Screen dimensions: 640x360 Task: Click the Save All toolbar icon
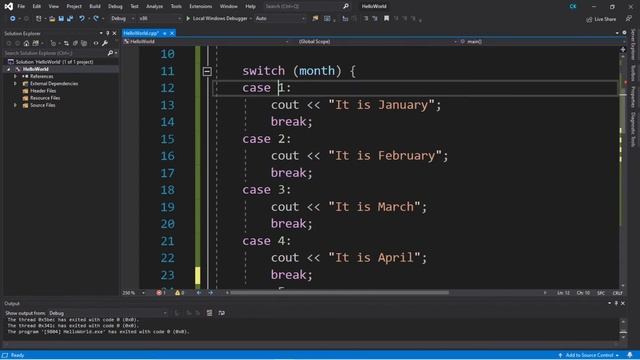click(x=70, y=19)
